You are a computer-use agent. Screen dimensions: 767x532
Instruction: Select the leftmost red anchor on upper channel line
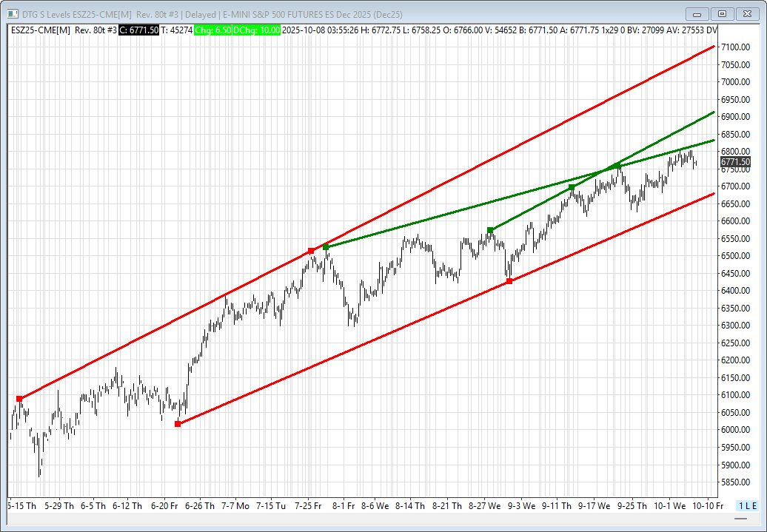tap(19, 399)
